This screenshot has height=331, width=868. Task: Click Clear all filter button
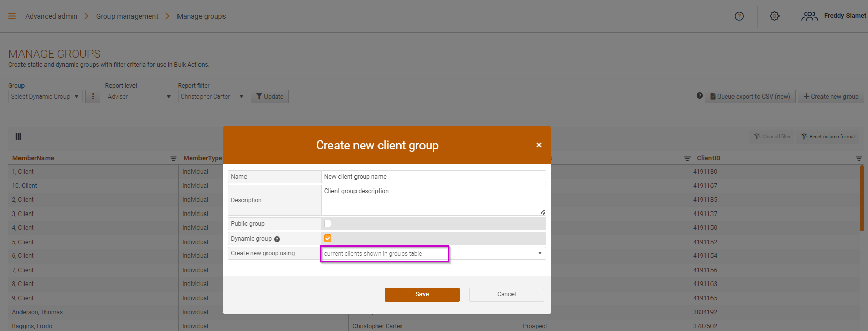coord(772,137)
